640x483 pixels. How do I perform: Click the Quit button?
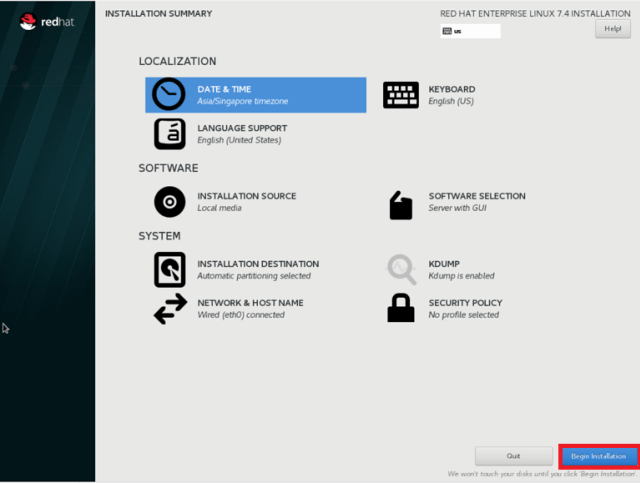pos(513,456)
